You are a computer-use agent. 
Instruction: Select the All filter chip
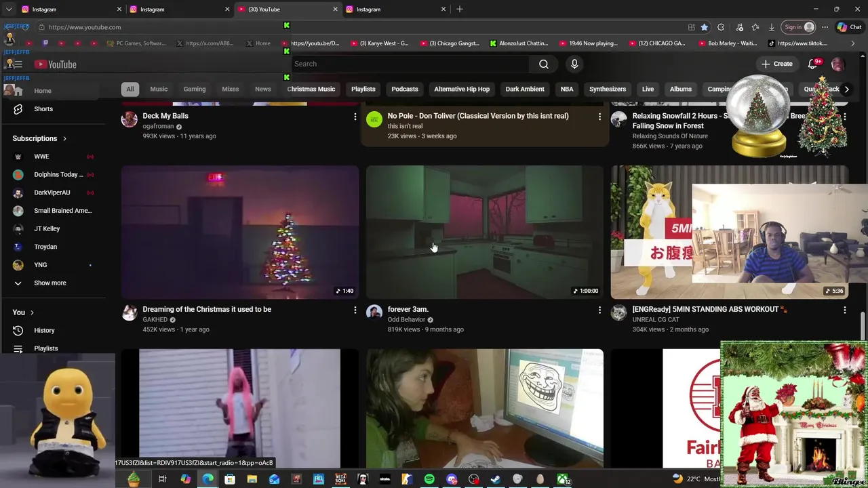(130, 89)
